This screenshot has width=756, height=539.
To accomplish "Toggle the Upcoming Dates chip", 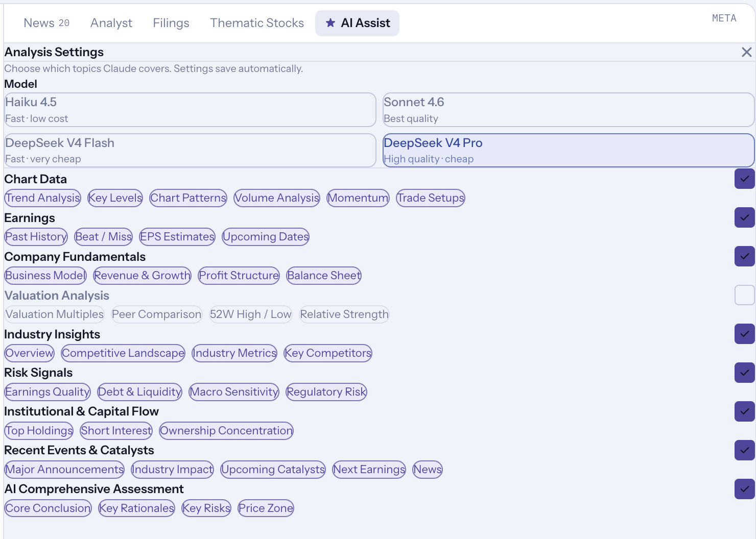I will (x=266, y=237).
